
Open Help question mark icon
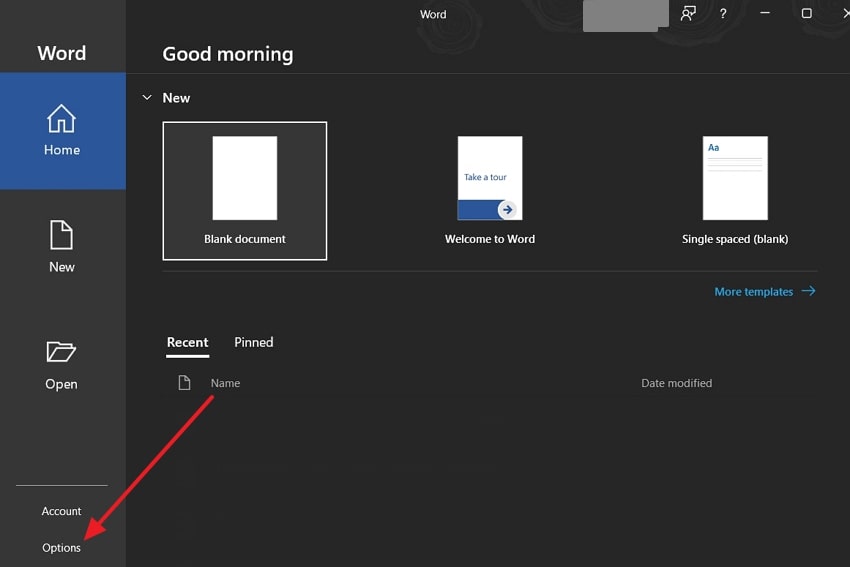click(723, 14)
